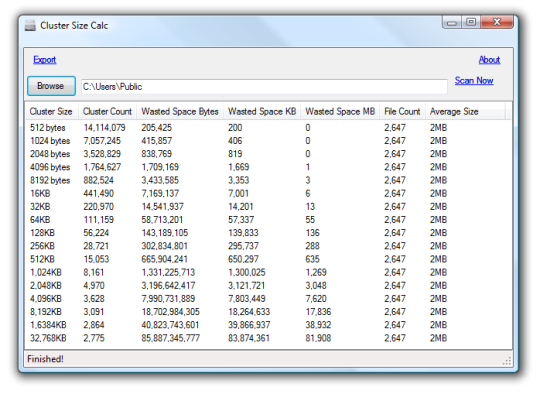Sort by File Count column header
Viewport: 540px width, 394px height.
(x=402, y=112)
